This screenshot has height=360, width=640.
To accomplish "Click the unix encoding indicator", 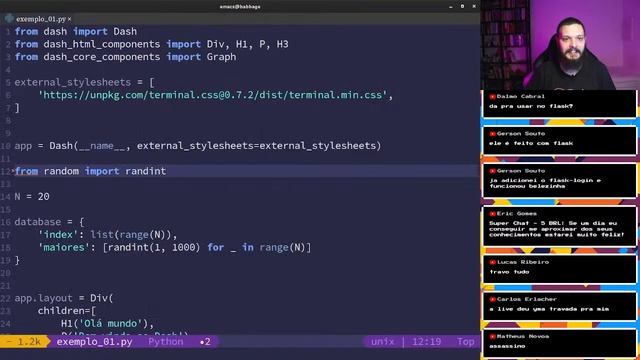I will pos(382,342).
